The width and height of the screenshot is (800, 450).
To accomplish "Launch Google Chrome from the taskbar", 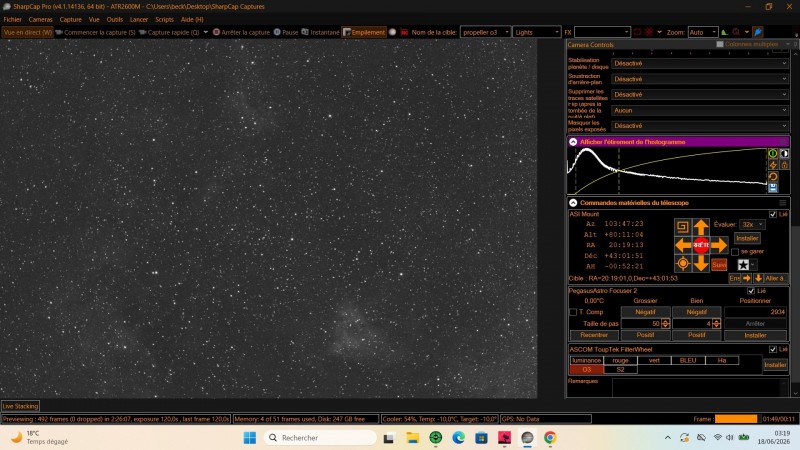I will pyautogui.click(x=550, y=437).
